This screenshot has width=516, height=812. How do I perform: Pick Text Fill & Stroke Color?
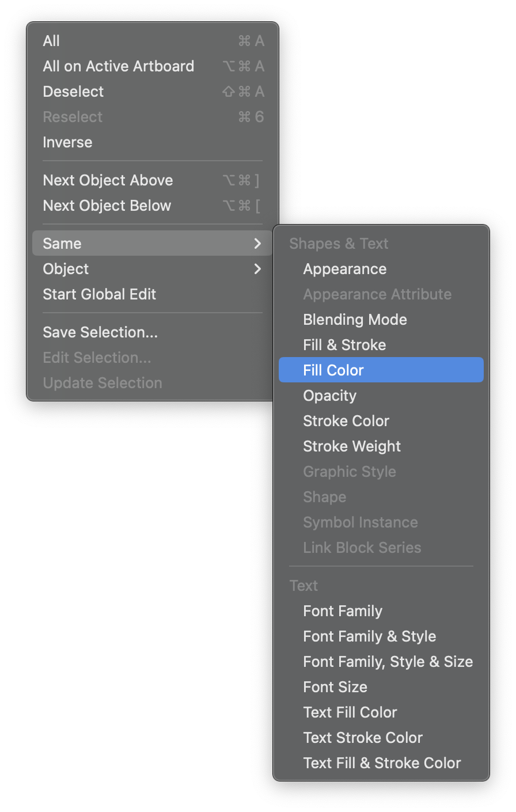[382, 763]
